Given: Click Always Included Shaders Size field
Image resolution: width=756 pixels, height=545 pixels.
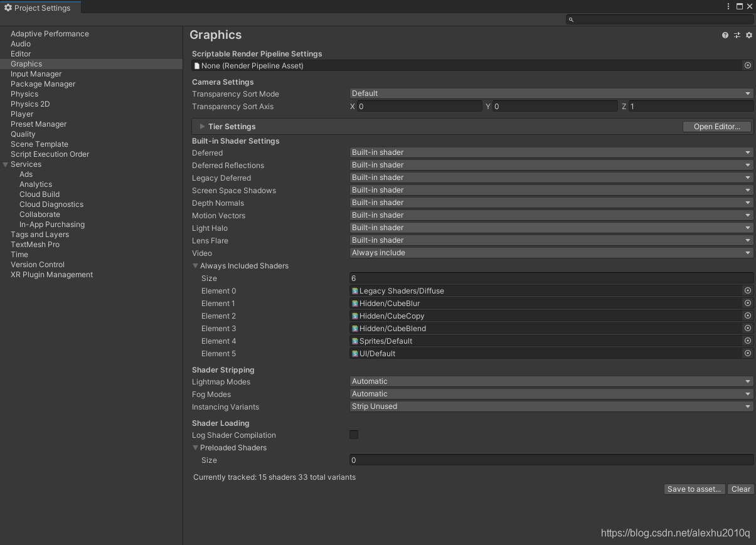Looking at the screenshot, I should (x=551, y=278).
